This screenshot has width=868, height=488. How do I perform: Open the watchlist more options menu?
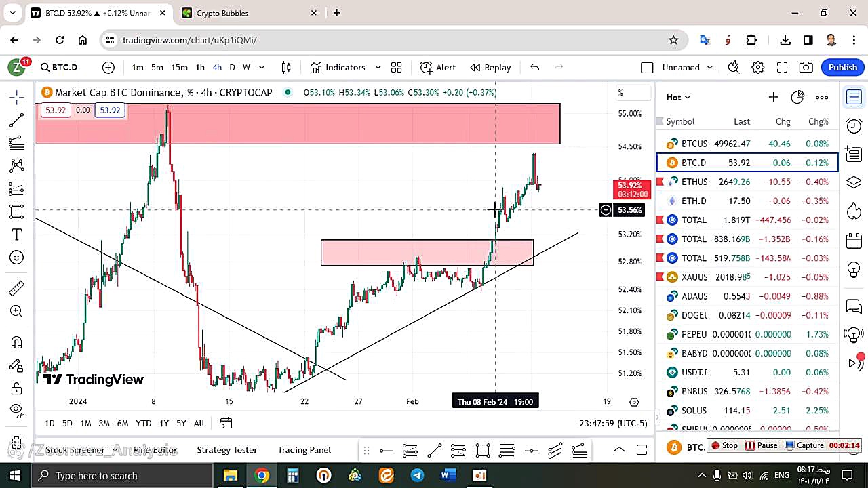click(x=822, y=97)
